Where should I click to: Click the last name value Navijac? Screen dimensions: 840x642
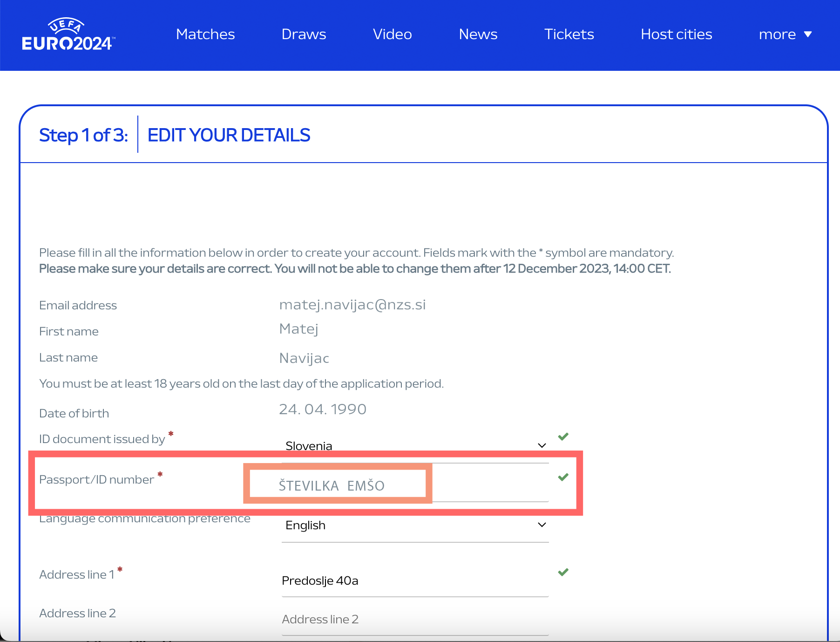pos(304,358)
